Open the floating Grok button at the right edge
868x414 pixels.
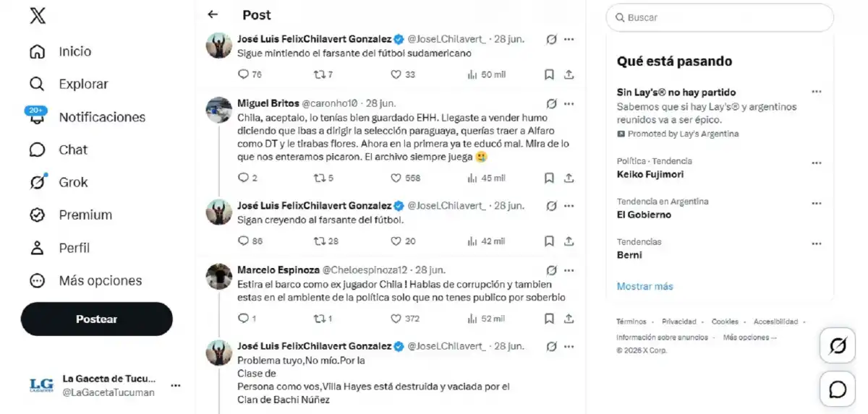tap(838, 346)
